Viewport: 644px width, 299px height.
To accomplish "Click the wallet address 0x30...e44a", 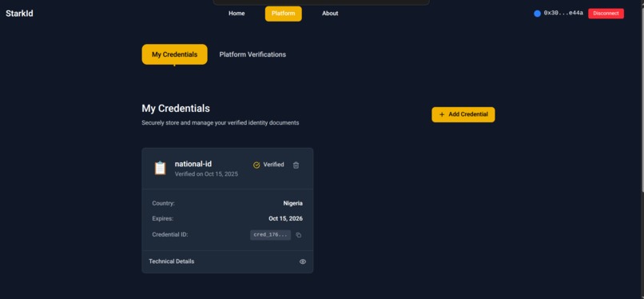I will pyautogui.click(x=563, y=13).
